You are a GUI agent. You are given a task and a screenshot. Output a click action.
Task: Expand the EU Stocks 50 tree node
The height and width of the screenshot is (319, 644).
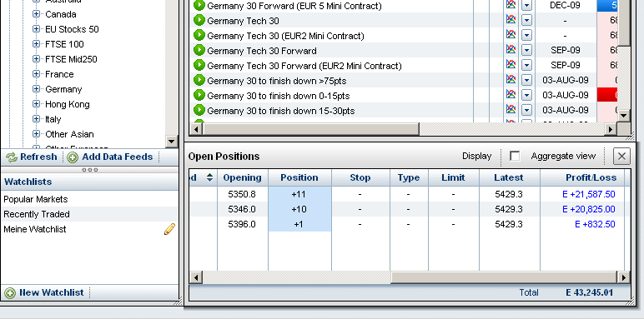[36, 28]
